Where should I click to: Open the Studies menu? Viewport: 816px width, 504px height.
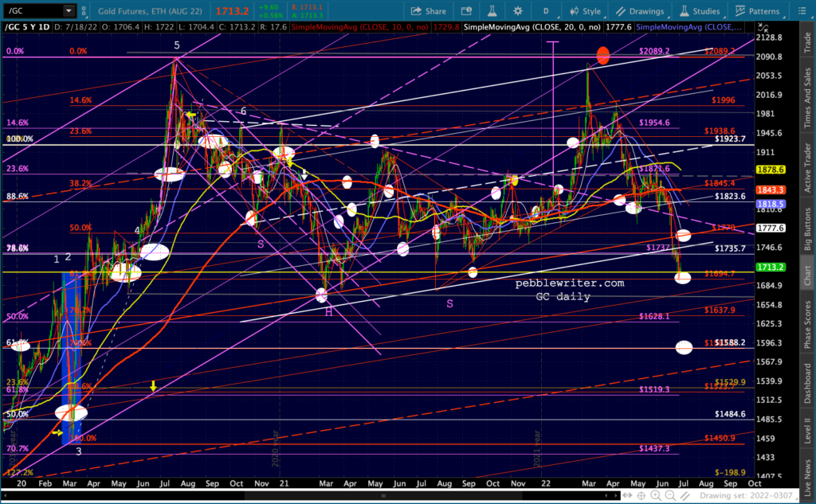click(700, 11)
